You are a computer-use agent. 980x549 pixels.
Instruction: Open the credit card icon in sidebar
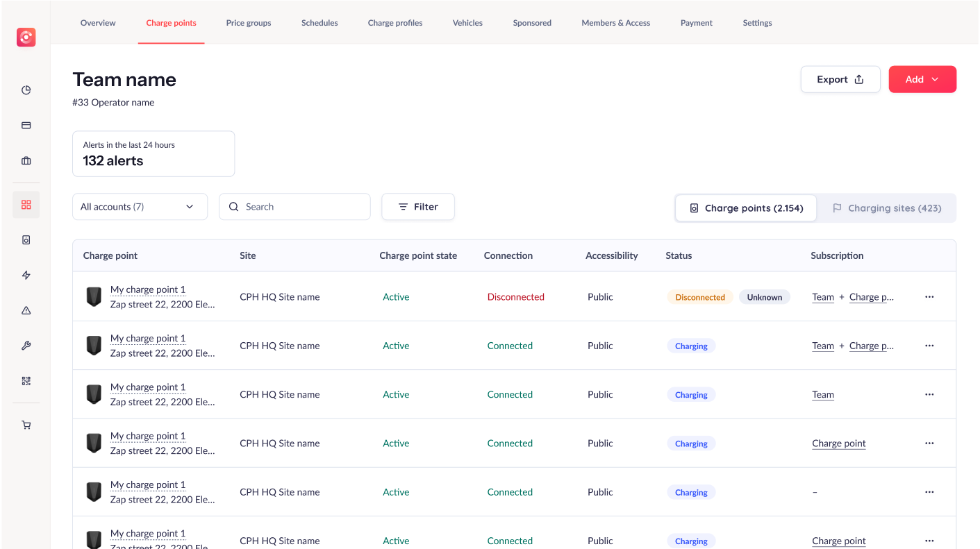(x=26, y=126)
